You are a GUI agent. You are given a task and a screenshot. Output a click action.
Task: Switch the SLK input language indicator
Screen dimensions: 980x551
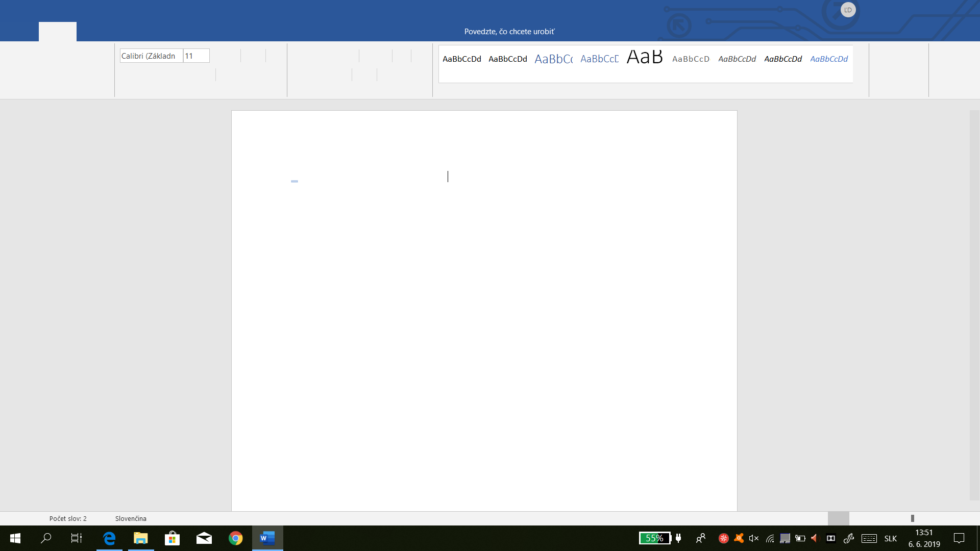[x=890, y=538]
